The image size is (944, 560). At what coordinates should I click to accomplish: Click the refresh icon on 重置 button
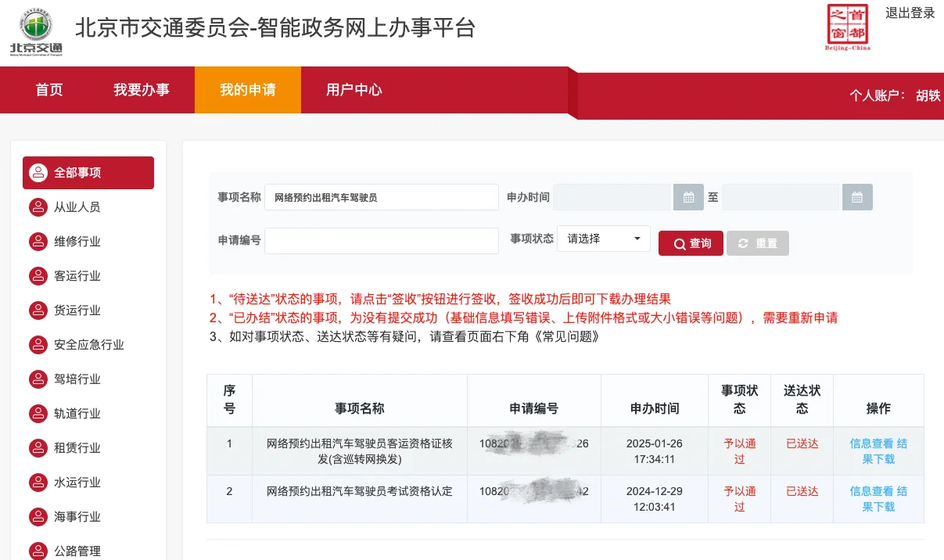click(745, 243)
